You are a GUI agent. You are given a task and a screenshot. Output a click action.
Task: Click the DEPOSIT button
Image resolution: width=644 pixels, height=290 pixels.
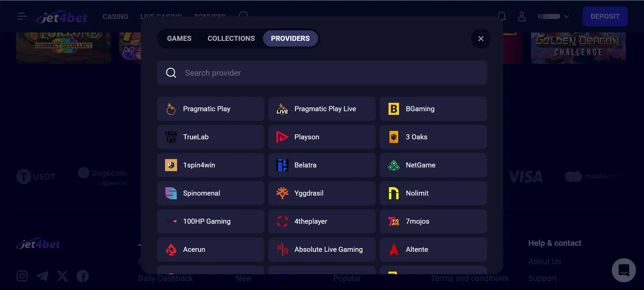click(605, 16)
